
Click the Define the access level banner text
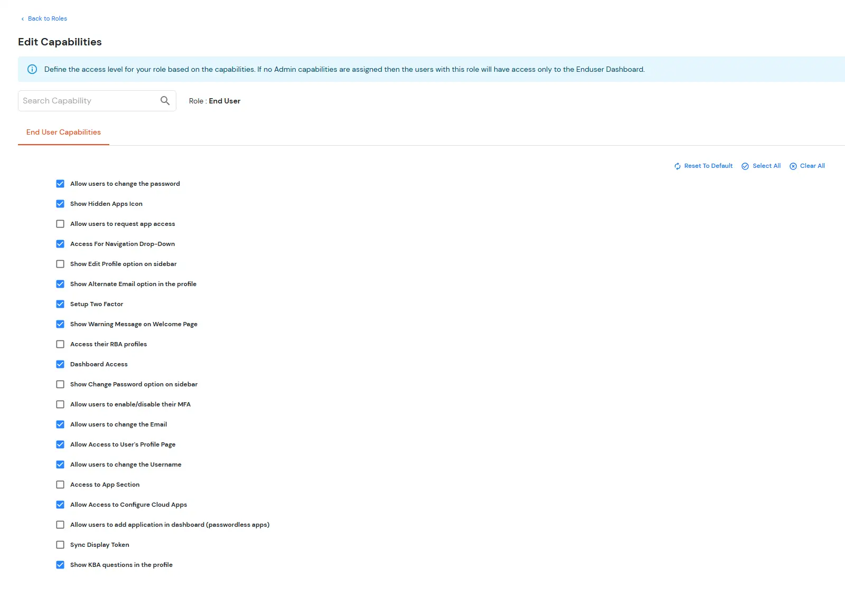(x=344, y=69)
